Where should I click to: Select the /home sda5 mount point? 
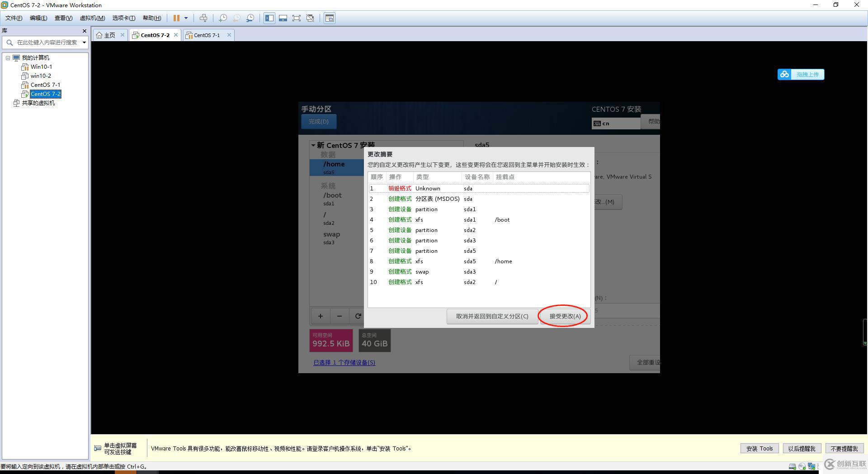pos(337,167)
